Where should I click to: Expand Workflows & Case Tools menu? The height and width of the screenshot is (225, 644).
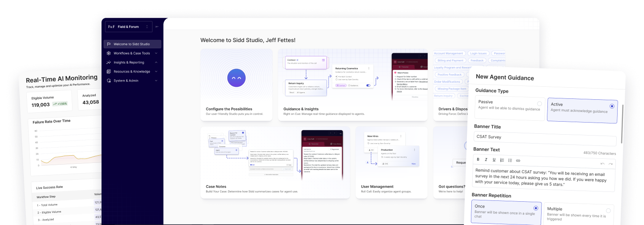[132, 53]
